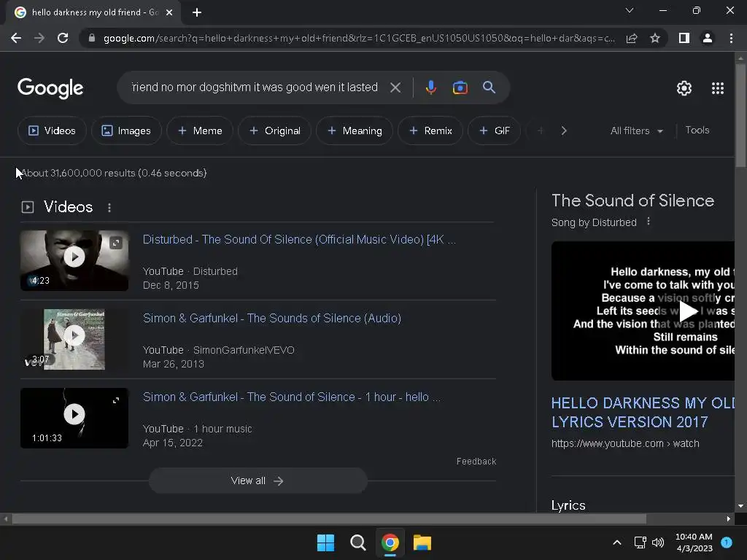Open options beside Song by Disturbed
The image size is (747, 560).
tap(649, 222)
